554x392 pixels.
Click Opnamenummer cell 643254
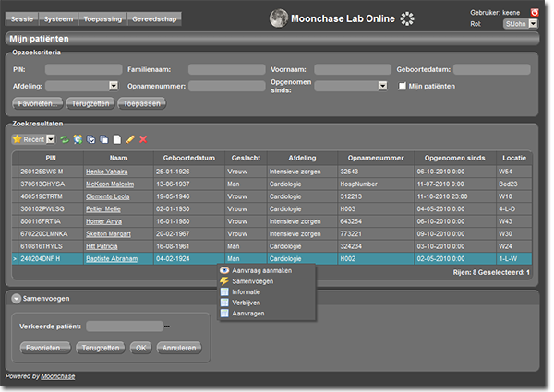pos(376,221)
